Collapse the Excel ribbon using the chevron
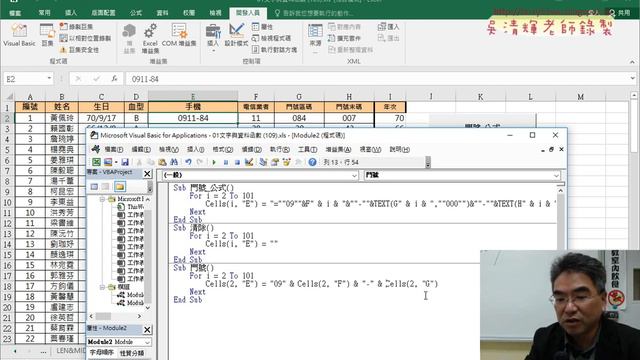Screen dimensions: 640x360 [632, 62]
